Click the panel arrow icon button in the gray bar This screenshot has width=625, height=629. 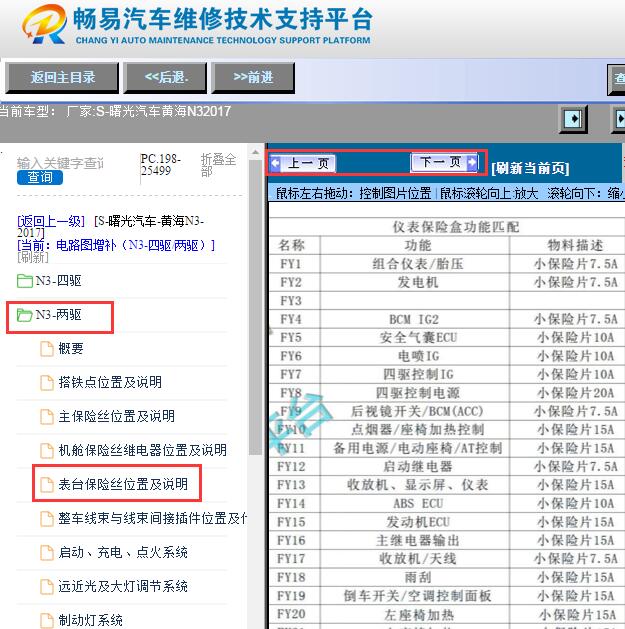click(x=573, y=119)
